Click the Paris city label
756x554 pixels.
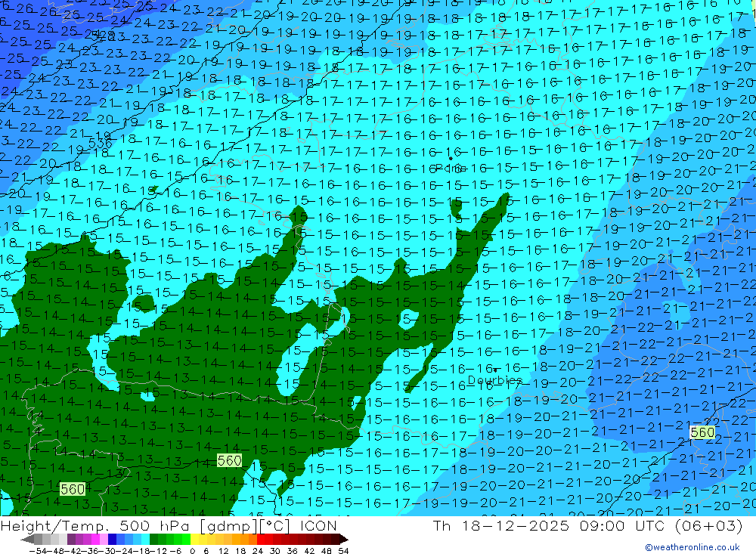(449, 169)
